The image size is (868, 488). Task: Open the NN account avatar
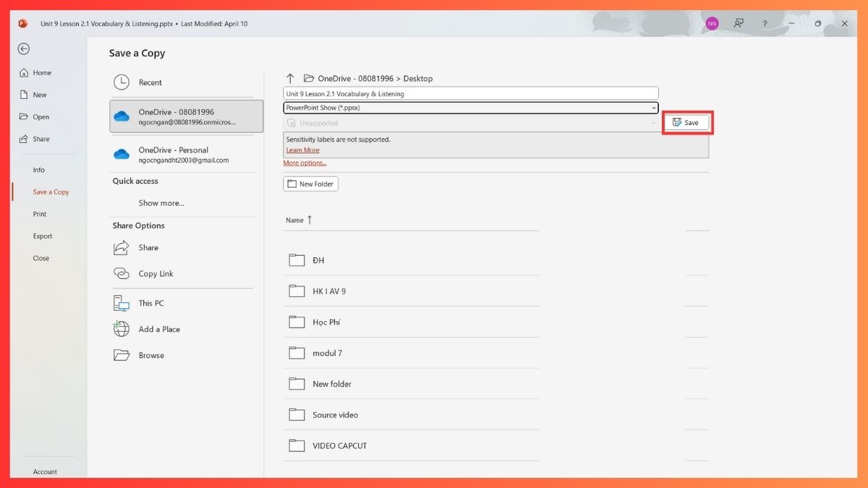click(x=711, y=23)
